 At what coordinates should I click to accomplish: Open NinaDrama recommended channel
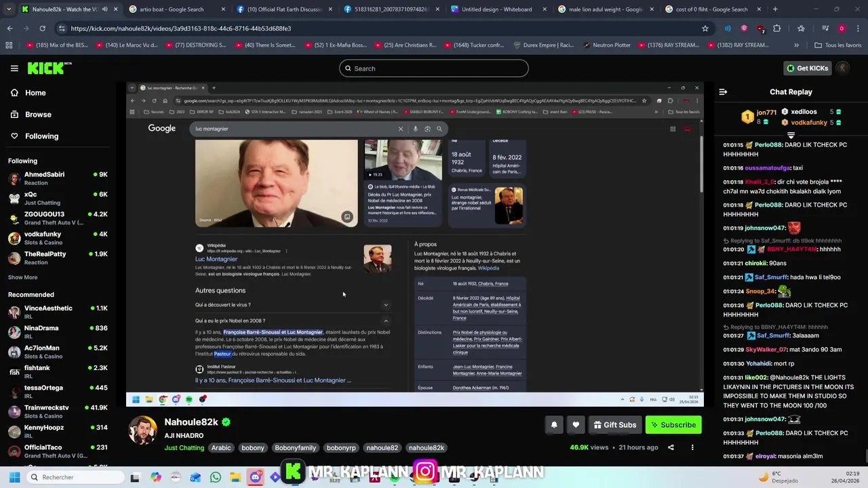tap(58, 332)
